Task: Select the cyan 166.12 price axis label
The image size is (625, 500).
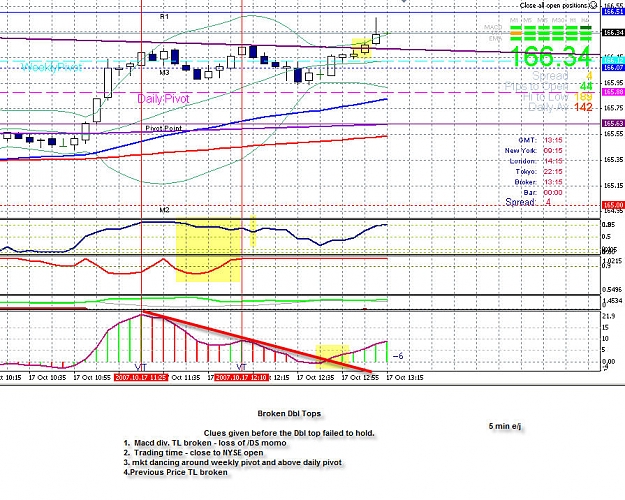Action: click(613, 60)
